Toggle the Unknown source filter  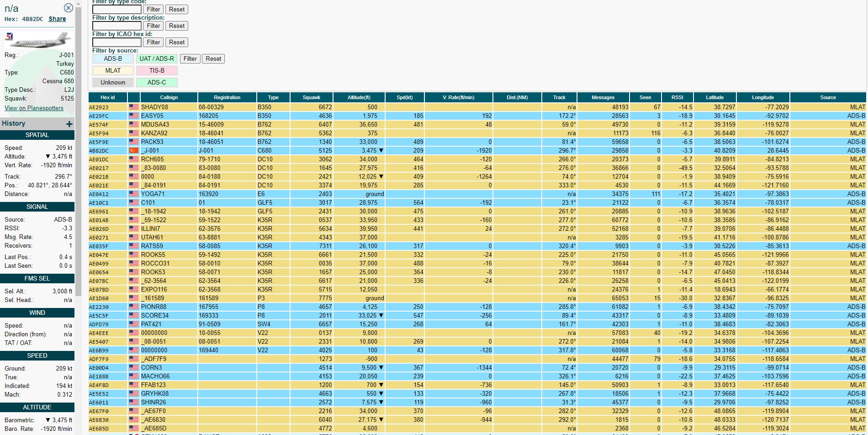tap(113, 82)
